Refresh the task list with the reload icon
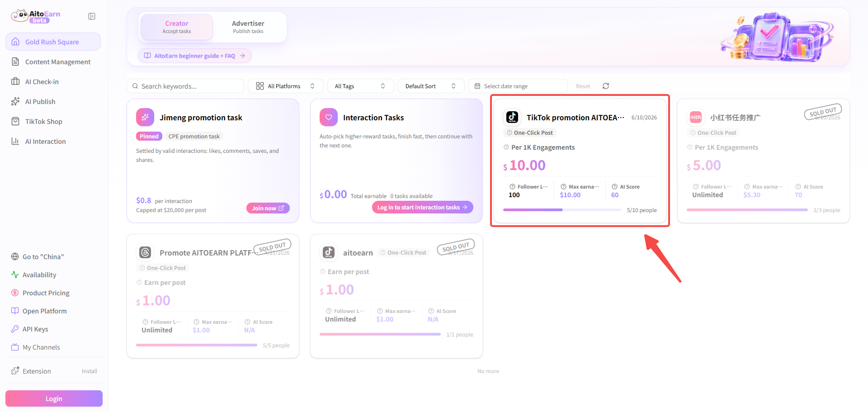Screen dimensions: 868x412 [x=606, y=86]
